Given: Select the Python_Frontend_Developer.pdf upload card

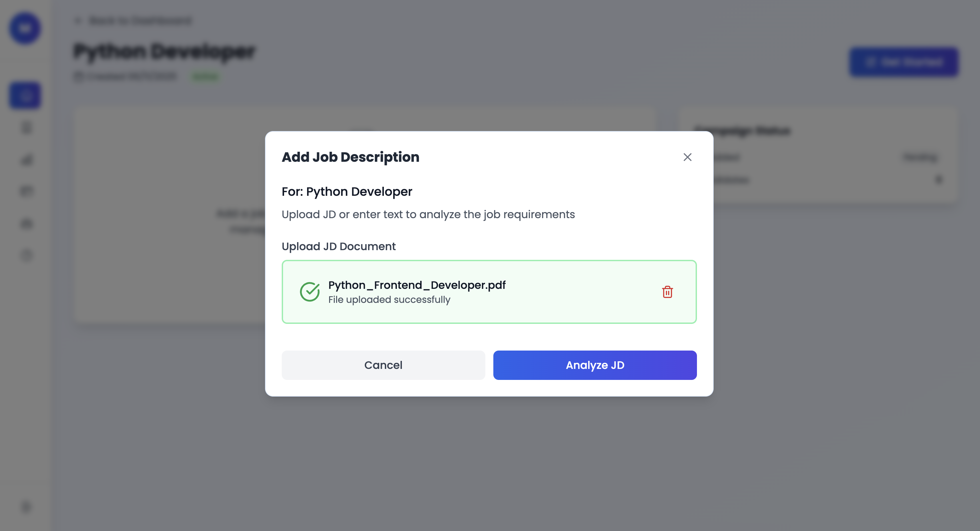Looking at the screenshot, I should 489,292.
